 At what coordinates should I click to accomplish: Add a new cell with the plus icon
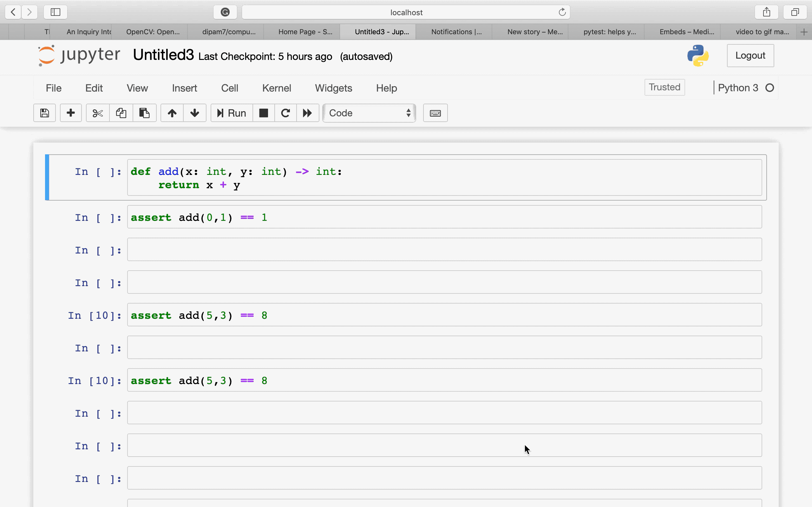click(x=70, y=113)
